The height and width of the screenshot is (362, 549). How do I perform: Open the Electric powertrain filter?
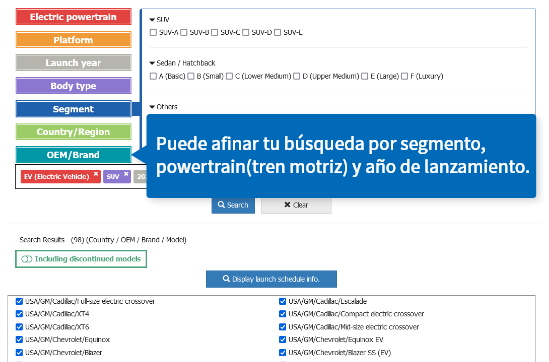pyautogui.click(x=74, y=17)
